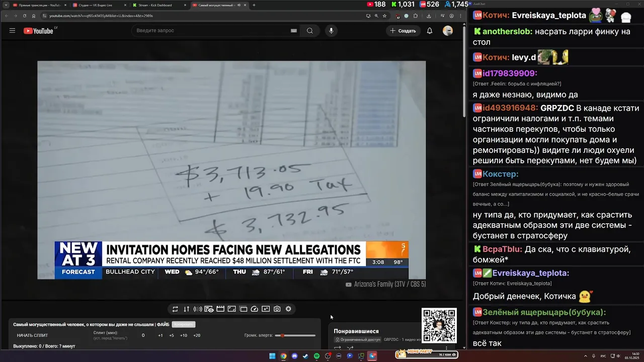Expand the system tray hidden icons chevron
Screen dimensions: 644x362
point(586,356)
